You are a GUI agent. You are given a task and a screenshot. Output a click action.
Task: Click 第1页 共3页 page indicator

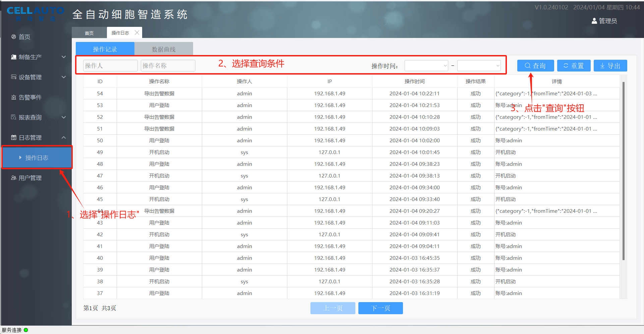pyautogui.click(x=100, y=308)
